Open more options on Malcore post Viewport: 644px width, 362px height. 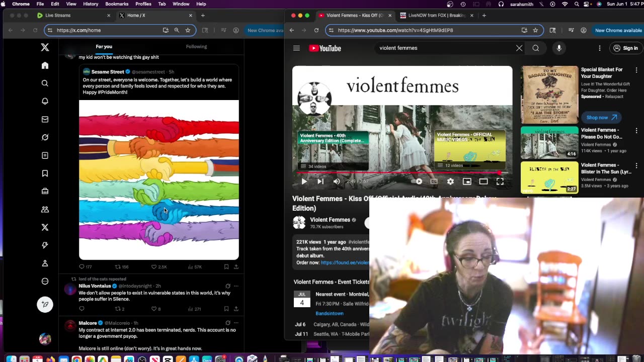coord(236,323)
